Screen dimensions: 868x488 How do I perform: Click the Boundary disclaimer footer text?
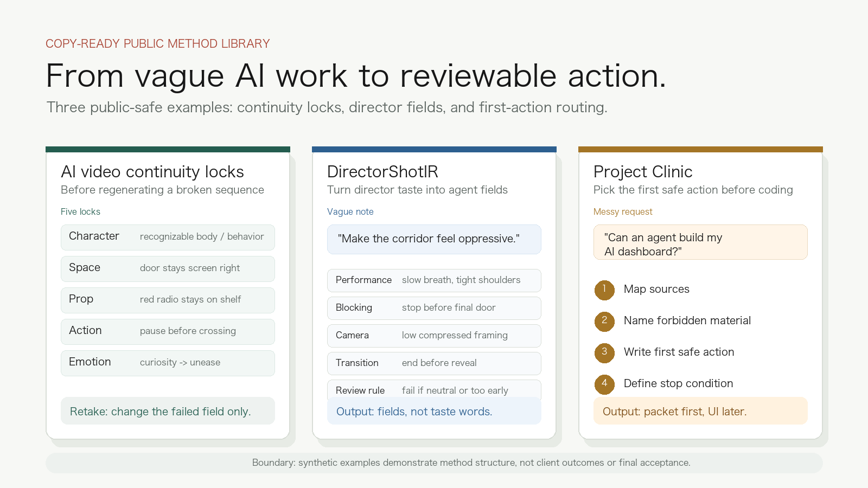pyautogui.click(x=471, y=463)
